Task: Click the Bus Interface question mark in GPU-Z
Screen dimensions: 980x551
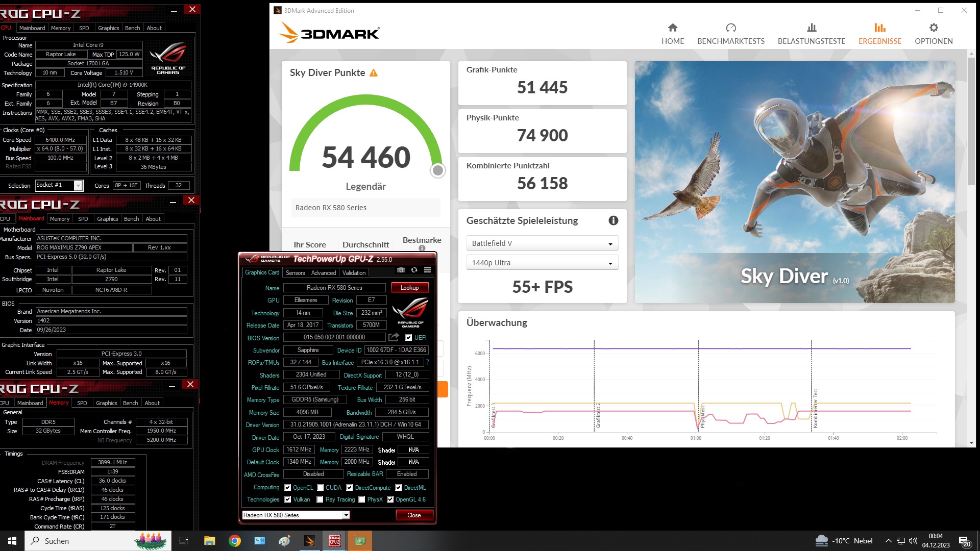Action: click(427, 362)
